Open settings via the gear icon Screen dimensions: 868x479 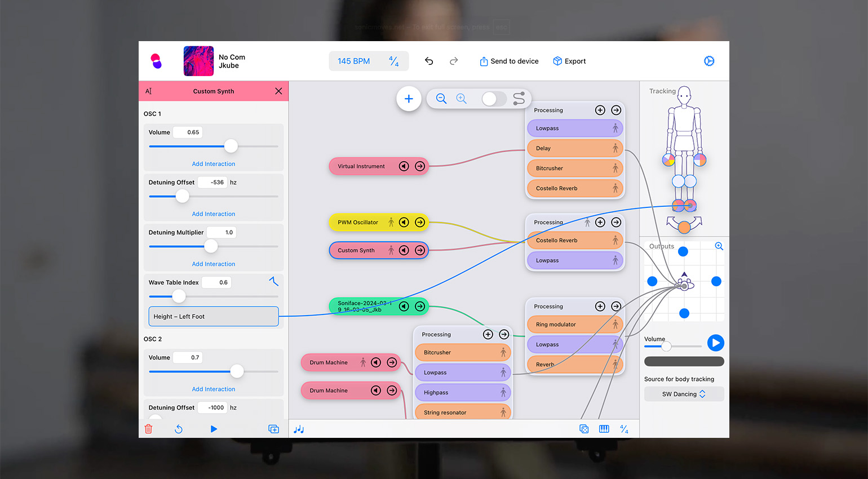tap(709, 61)
